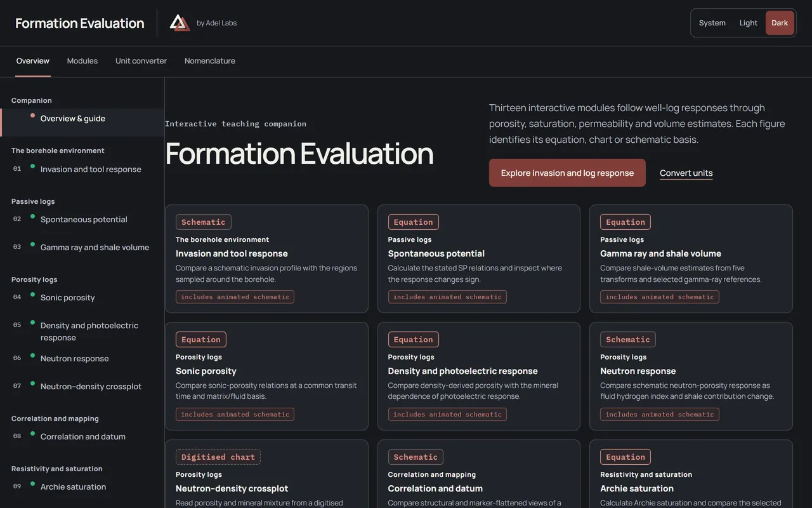Click animated schematic badge on Invasion card
Viewport: 812px width, 508px height.
tap(235, 297)
